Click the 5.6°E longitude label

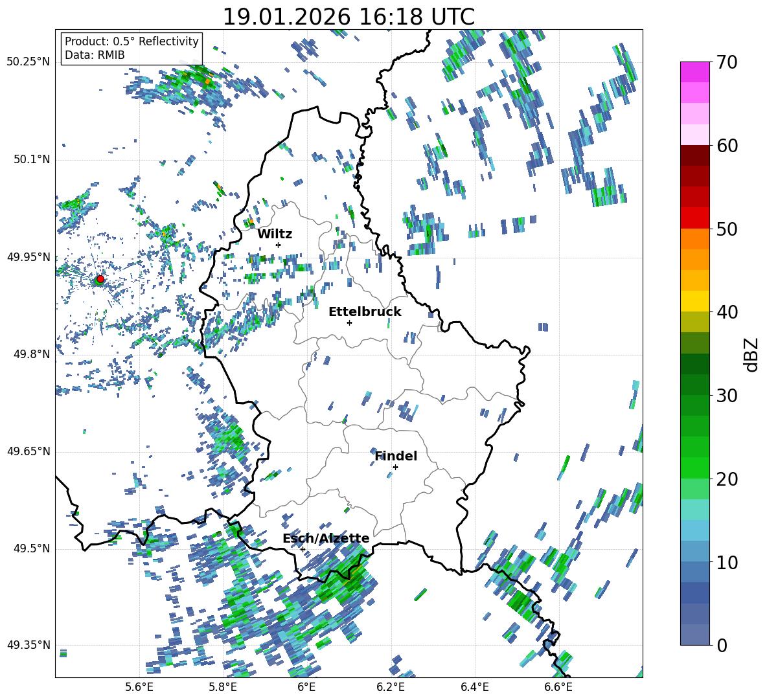point(139,687)
